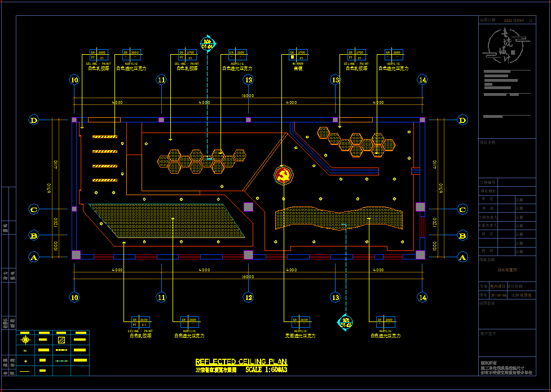551x392 pixels.
Task: Click the design studio logo in title block
Action: click(x=506, y=46)
